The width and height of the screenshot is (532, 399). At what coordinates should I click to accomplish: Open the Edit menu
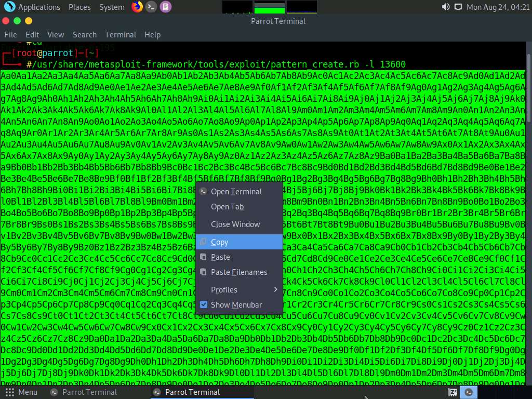pos(32,35)
